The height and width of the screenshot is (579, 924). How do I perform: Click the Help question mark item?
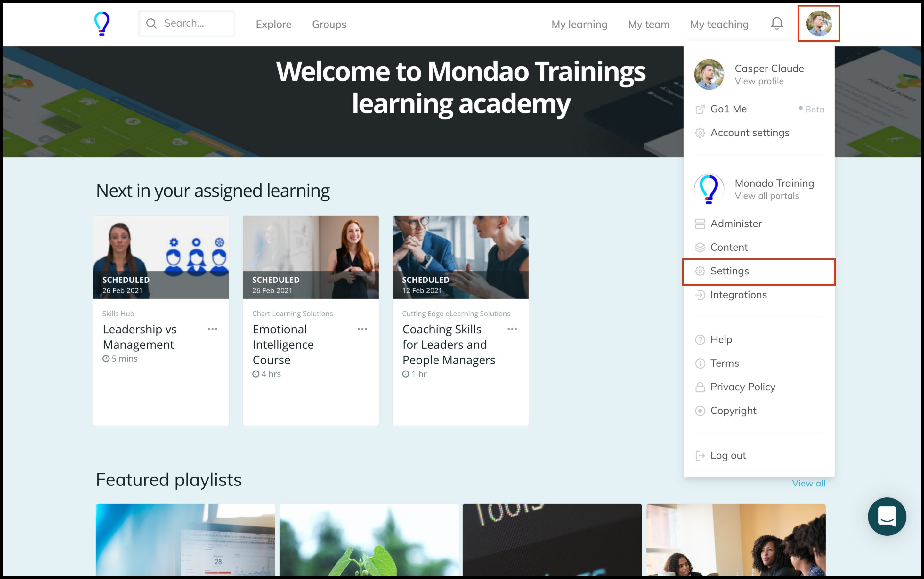click(721, 340)
